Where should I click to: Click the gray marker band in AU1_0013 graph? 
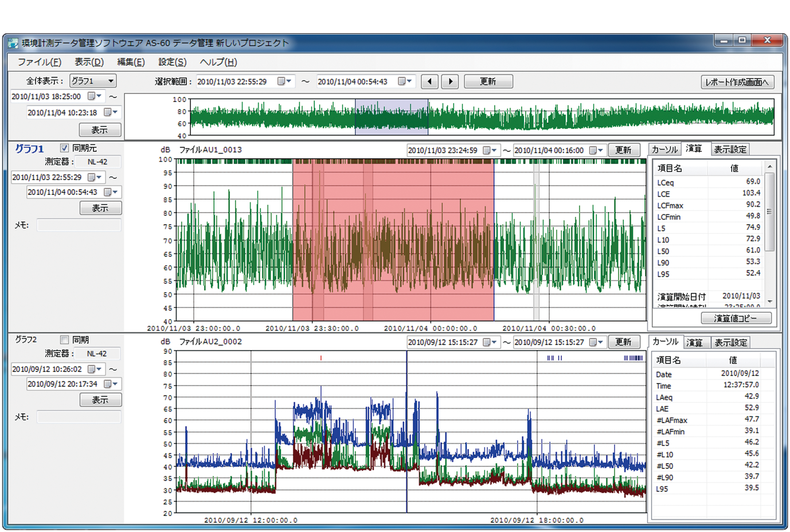(x=537, y=241)
